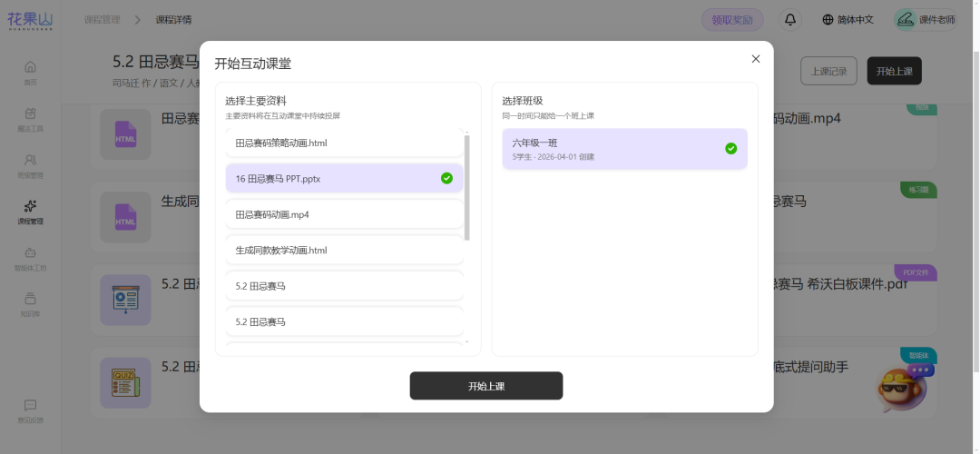
Task: Click 开始上课 button in dialog
Action: (486, 386)
